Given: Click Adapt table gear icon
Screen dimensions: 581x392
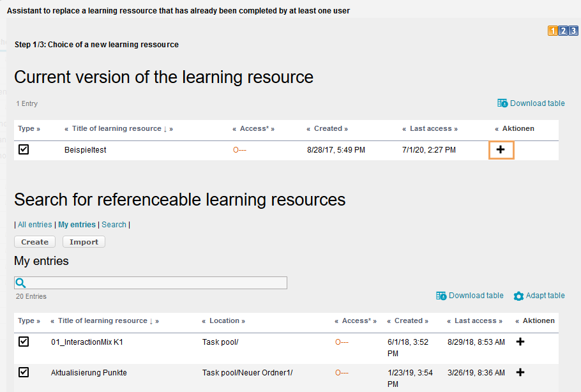Looking at the screenshot, I should pyautogui.click(x=518, y=296).
